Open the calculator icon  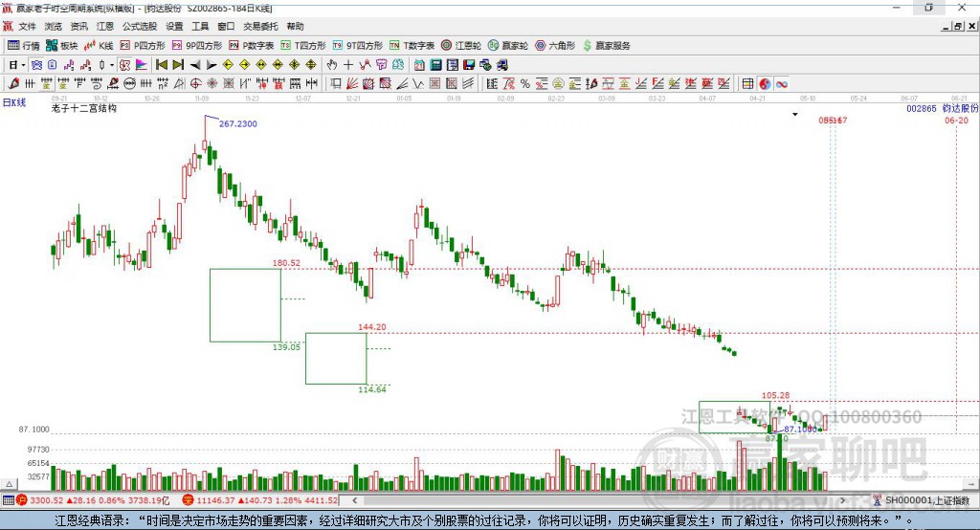point(435,65)
